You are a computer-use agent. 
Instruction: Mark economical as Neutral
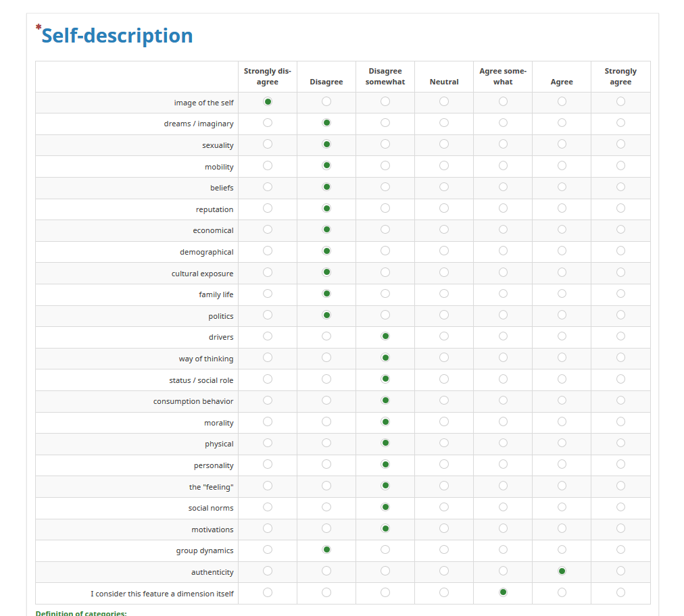click(x=444, y=230)
